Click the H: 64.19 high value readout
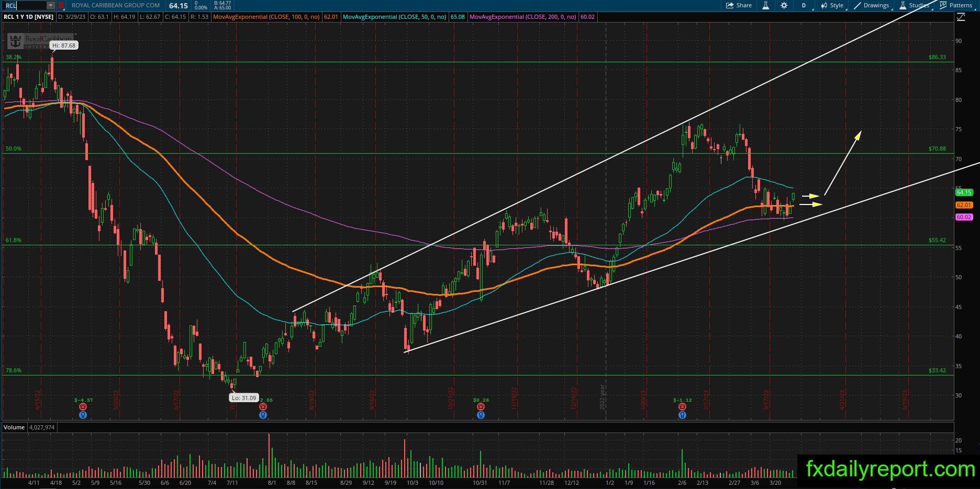980x489 pixels. pyautogui.click(x=124, y=17)
